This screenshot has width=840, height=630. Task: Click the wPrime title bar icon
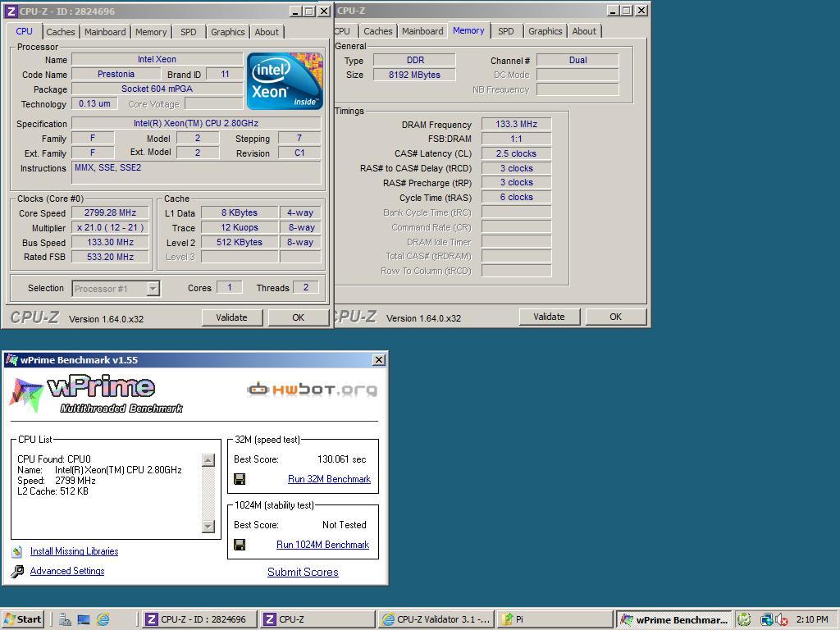pyautogui.click(x=11, y=359)
